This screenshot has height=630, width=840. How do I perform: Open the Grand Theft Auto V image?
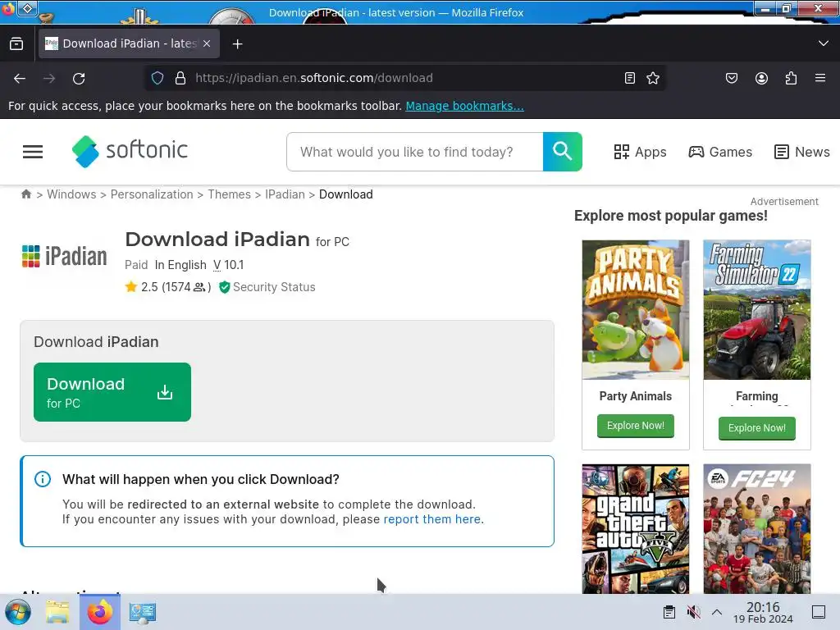click(x=636, y=529)
